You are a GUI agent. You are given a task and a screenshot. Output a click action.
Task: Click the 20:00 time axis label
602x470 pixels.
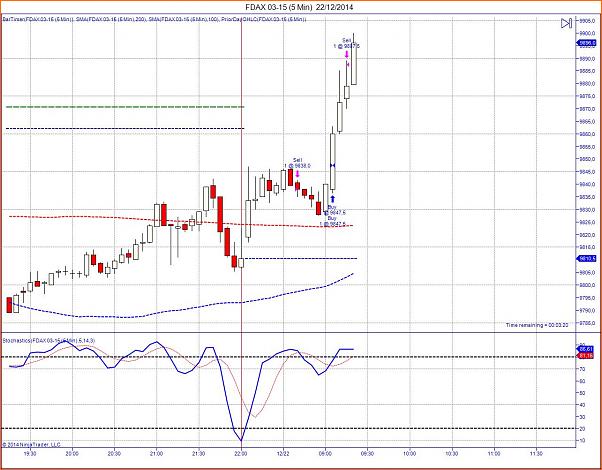coord(72,453)
